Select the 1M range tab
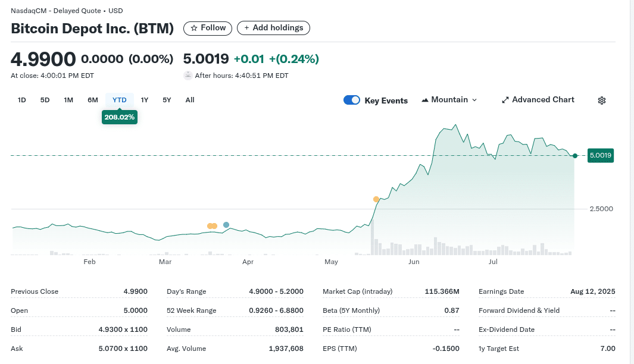Image resolution: width=634 pixels, height=364 pixels. point(68,100)
